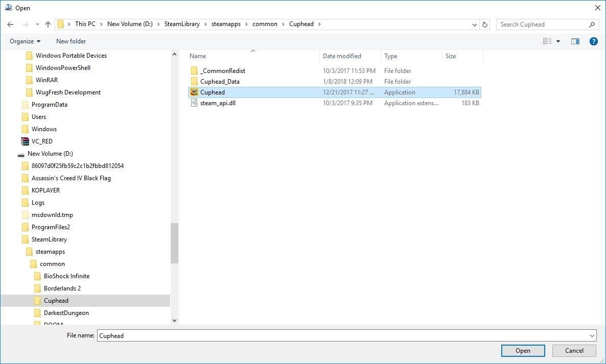Create a new folder
The image size is (606, 364).
(x=71, y=41)
